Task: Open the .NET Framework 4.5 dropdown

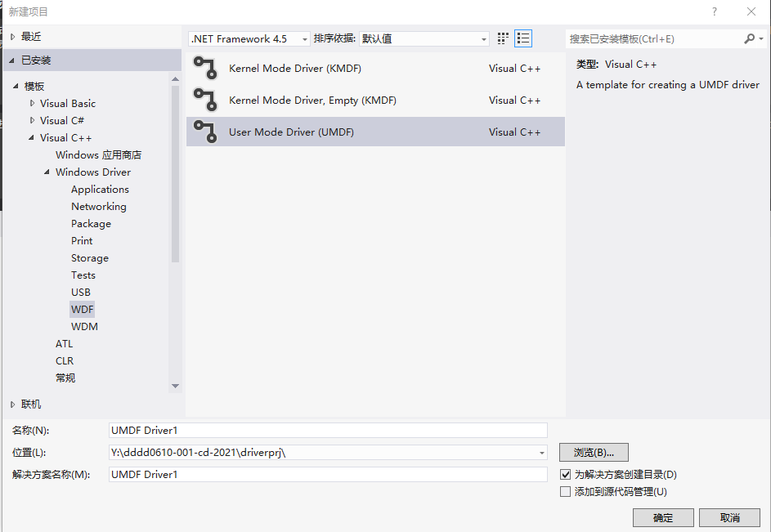Action: click(247, 38)
